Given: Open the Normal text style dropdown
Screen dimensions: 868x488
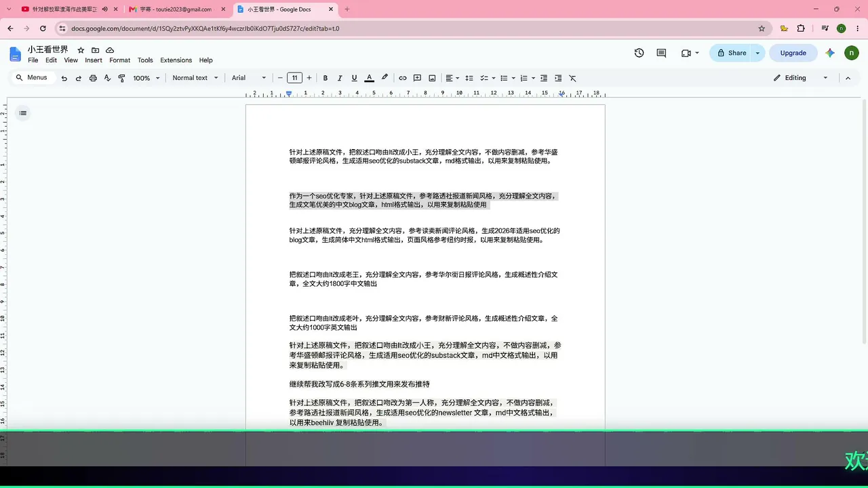Looking at the screenshot, I should (x=195, y=78).
